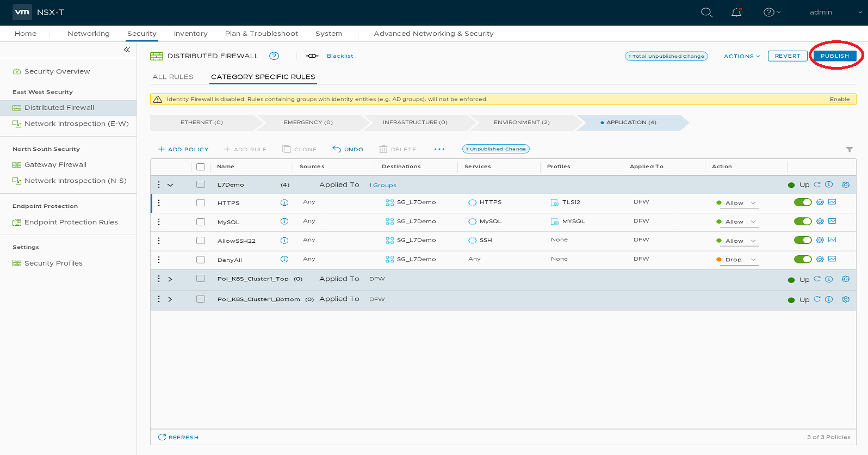Click Enable link in identity firewall warning
This screenshot has width=868, height=455.
pos(839,99)
